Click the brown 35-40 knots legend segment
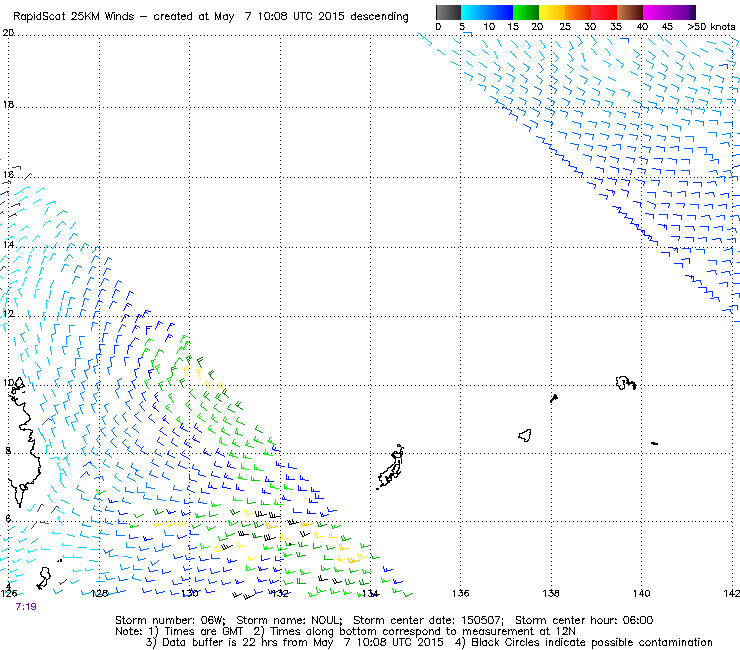 (x=630, y=12)
